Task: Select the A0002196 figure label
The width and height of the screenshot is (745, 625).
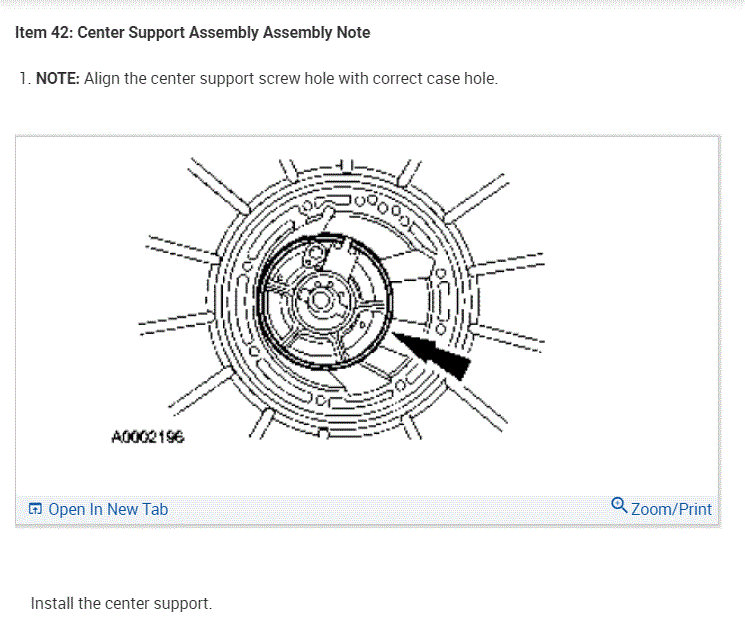Action: click(x=147, y=437)
